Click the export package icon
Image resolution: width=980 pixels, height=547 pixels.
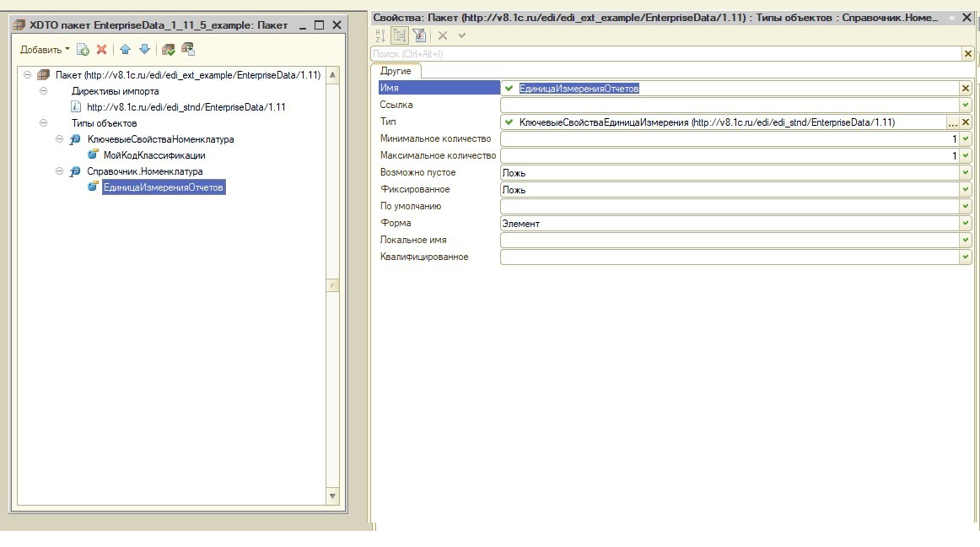(x=187, y=50)
